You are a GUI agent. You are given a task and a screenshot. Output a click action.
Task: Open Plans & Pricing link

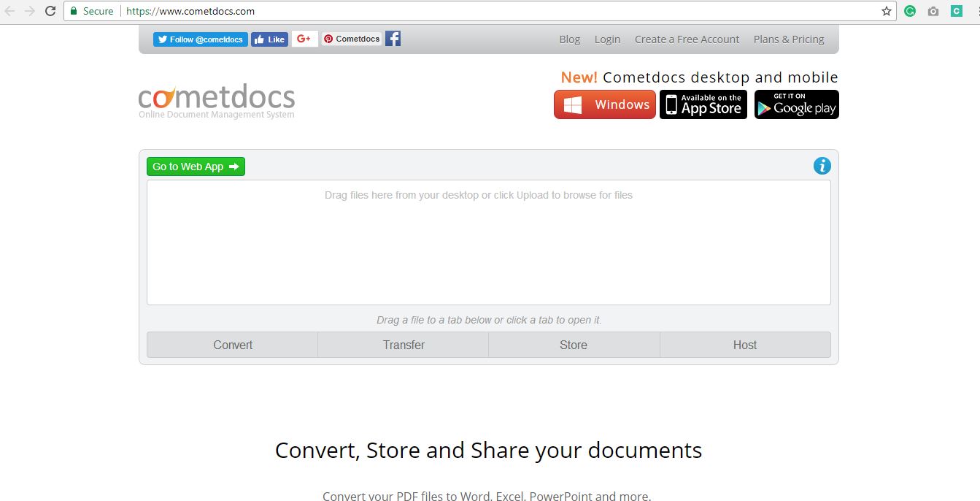tap(789, 39)
